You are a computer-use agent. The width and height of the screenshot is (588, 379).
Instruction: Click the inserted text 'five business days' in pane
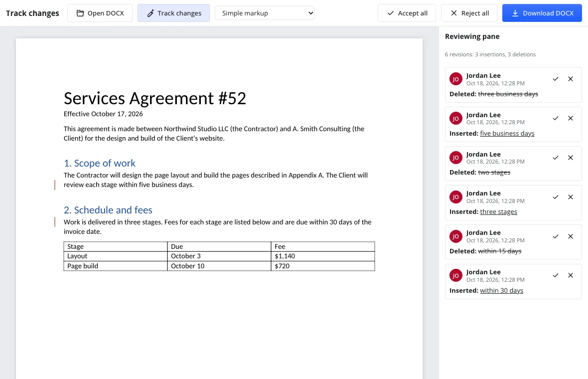pos(507,133)
